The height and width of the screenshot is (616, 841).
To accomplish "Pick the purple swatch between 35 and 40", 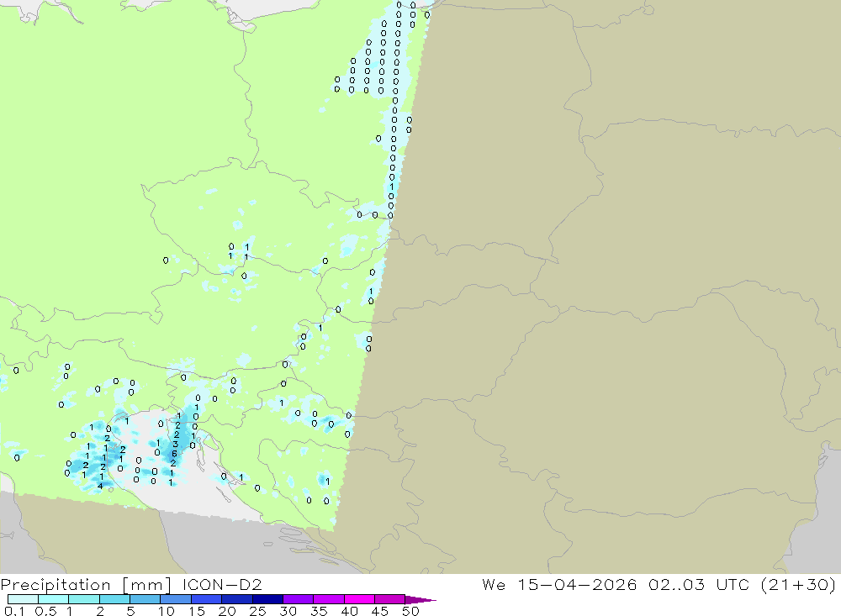I will (328, 599).
